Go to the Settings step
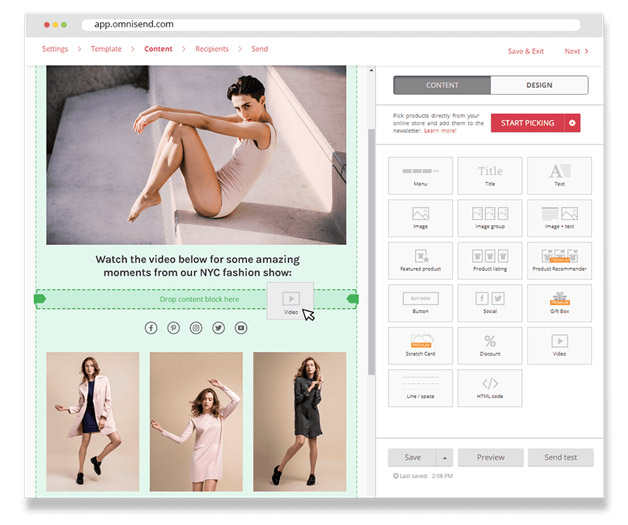 pyautogui.click(x=55, y=49)
